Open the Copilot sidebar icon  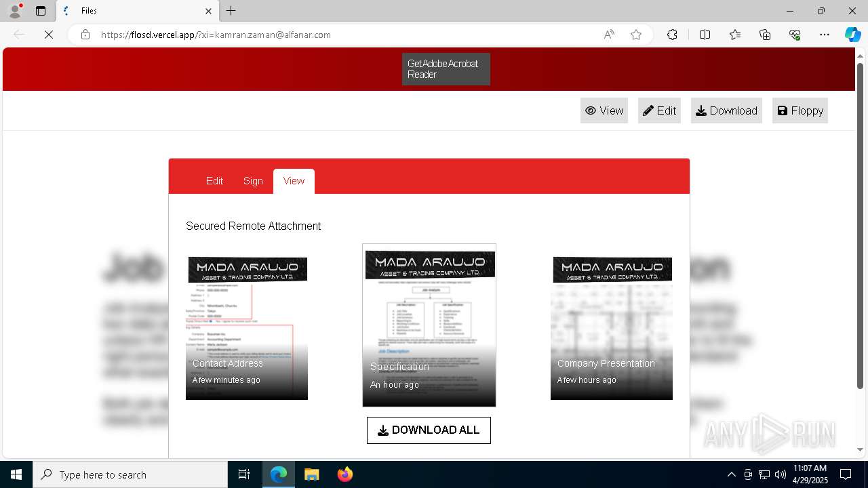852,35
